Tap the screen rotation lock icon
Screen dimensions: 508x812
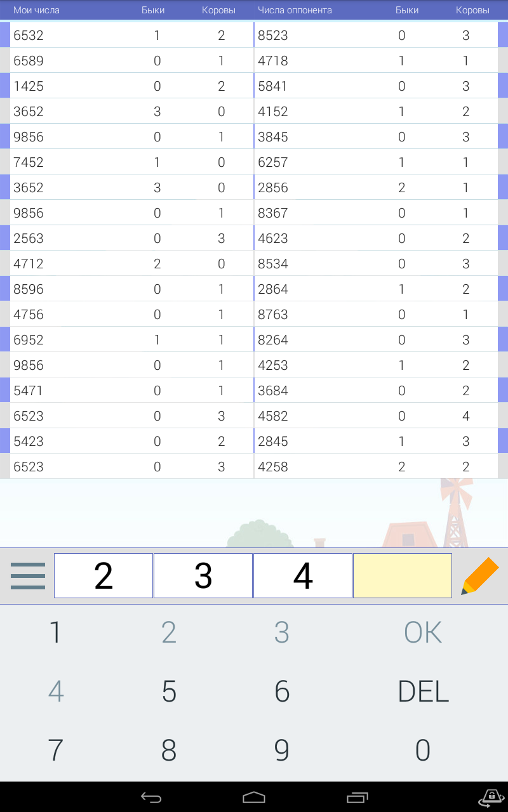[x=491, y=797]
